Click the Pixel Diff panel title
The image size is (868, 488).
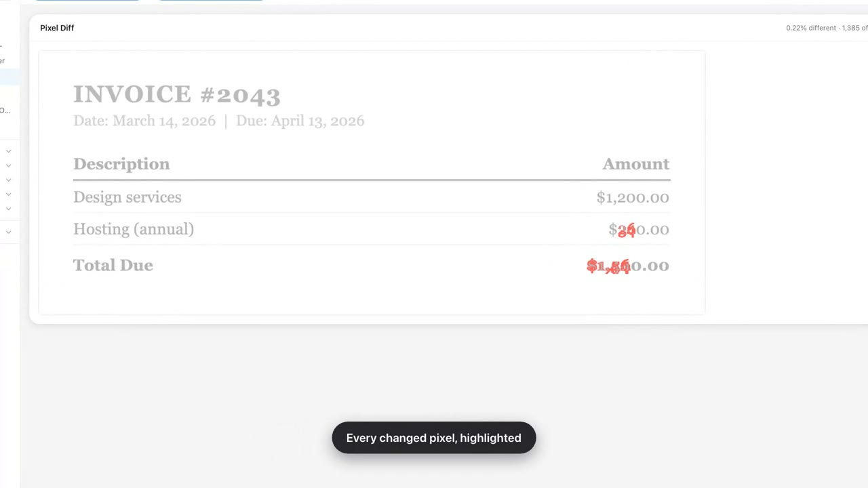(57, 28)
